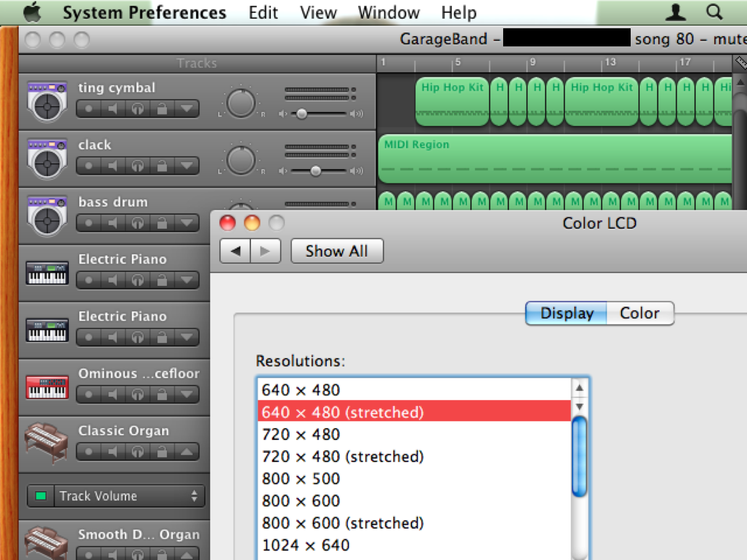Show automation for clack track
This screenshot has height=560, width=747.
187,166
